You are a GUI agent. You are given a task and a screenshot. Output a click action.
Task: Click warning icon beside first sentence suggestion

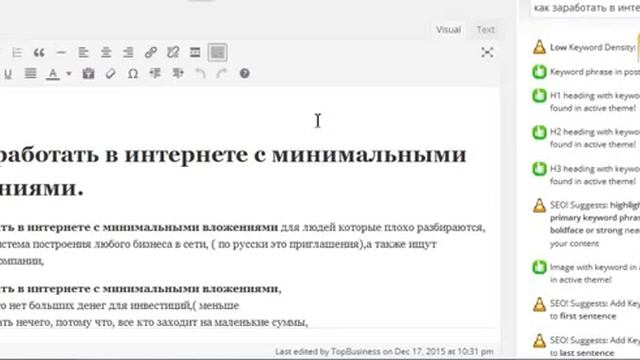click(539, 304)
